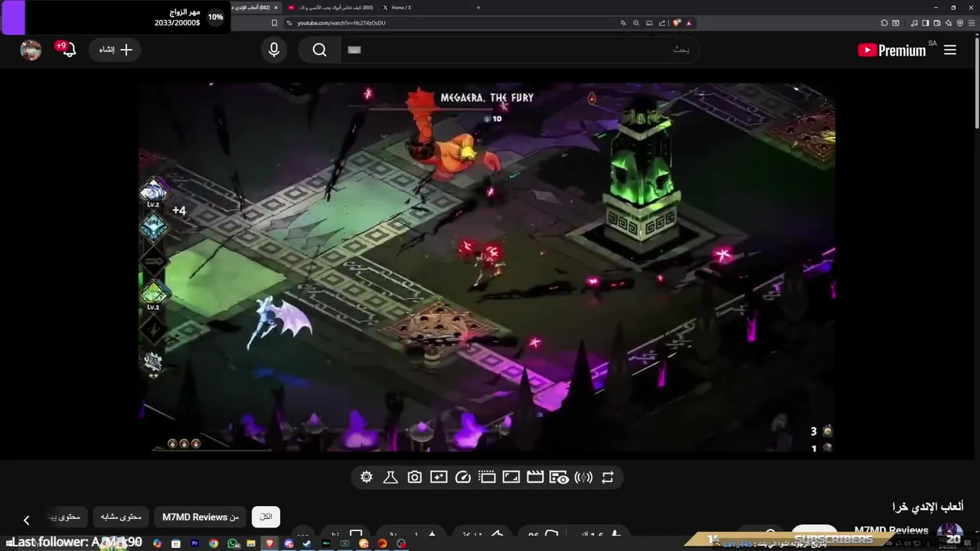This screenshot has height=551, width=980.
Task: Click the keyboard icon in the search box
Action: (354, 50)
